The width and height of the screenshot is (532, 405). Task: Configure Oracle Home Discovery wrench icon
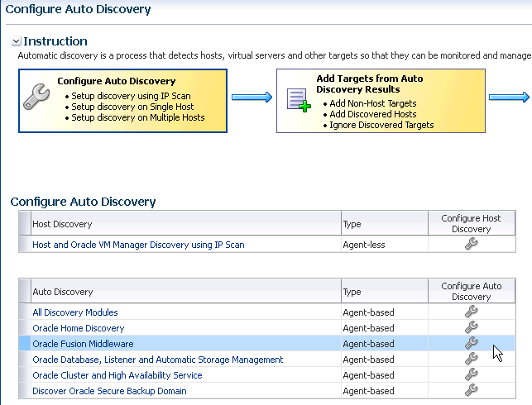[472, 327]
